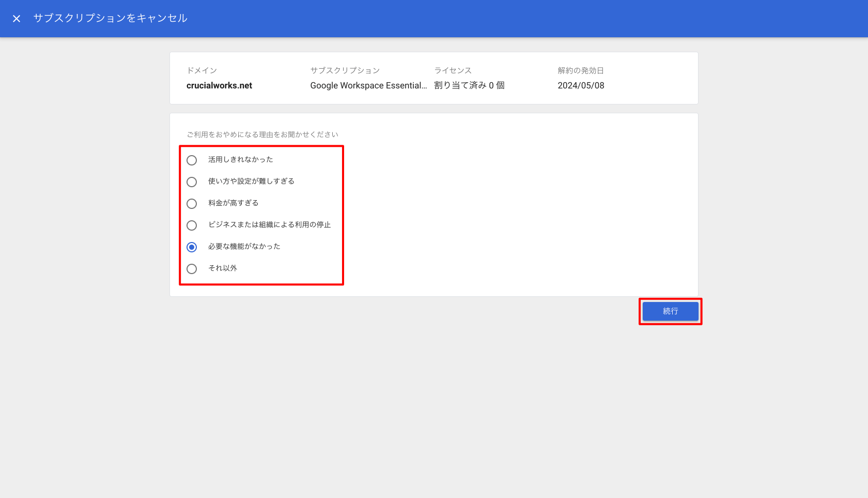This screenshot has height=498, width=868.
Task: Click the サブスクリプションをキャンセル title
Action: pyautogui.click(x=110, y=18)
